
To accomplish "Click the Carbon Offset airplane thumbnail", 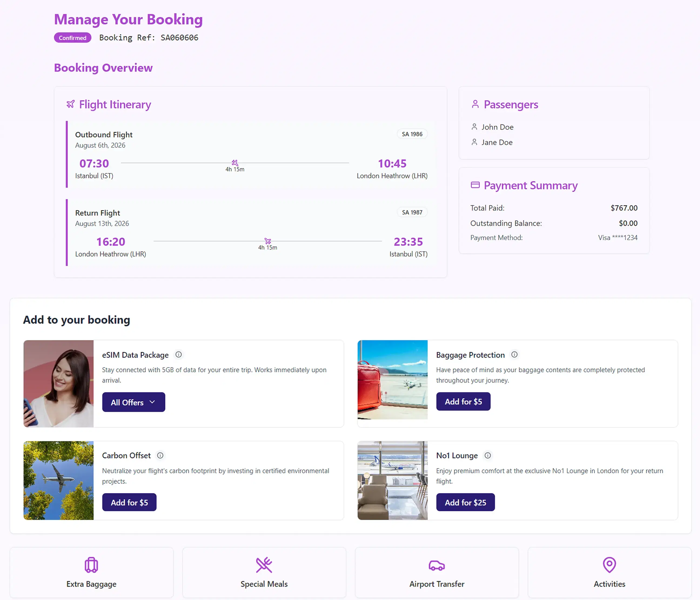I will point(58,480).
